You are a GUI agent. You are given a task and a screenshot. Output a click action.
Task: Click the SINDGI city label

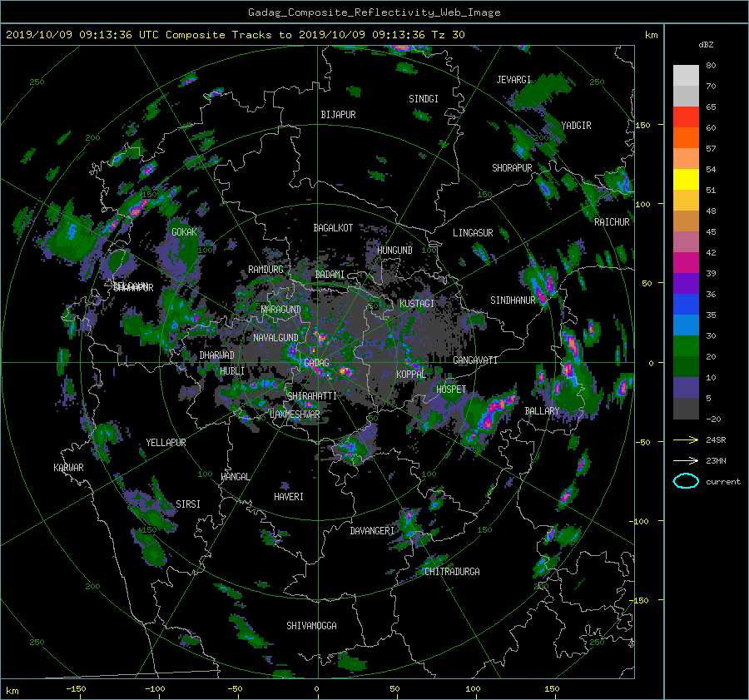[x=424, y=99]
